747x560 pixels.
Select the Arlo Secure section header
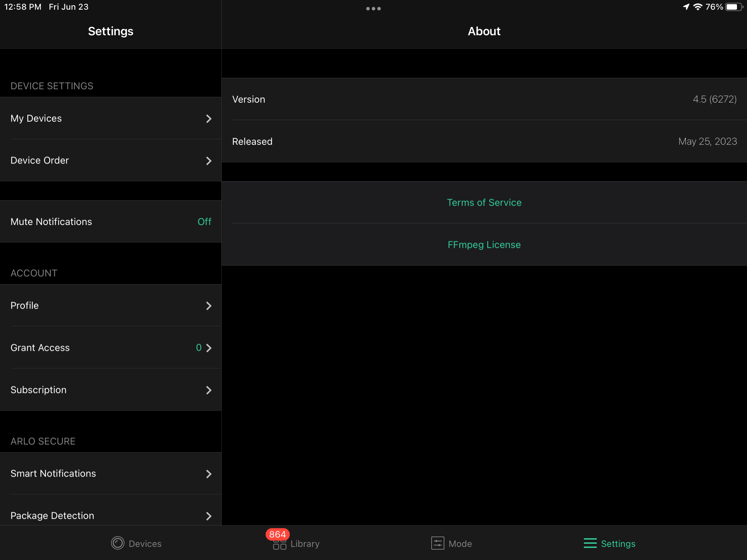(x=43, y=441)
